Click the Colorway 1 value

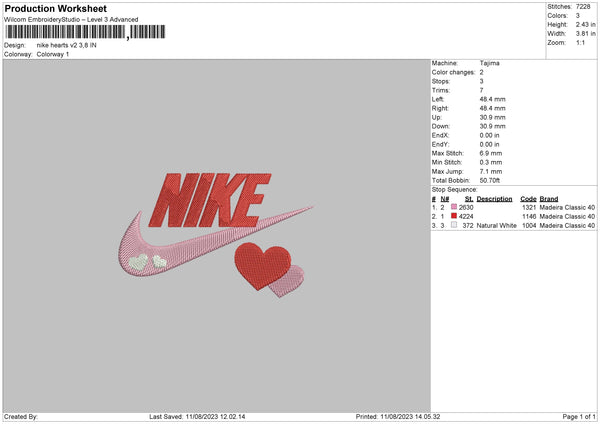[x=52, y=54]
